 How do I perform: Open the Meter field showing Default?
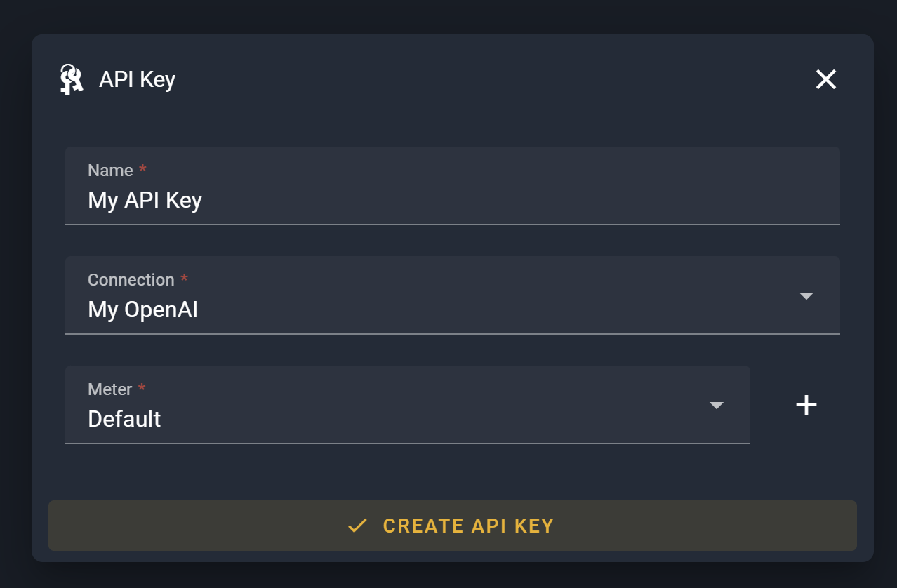(393, 405)
